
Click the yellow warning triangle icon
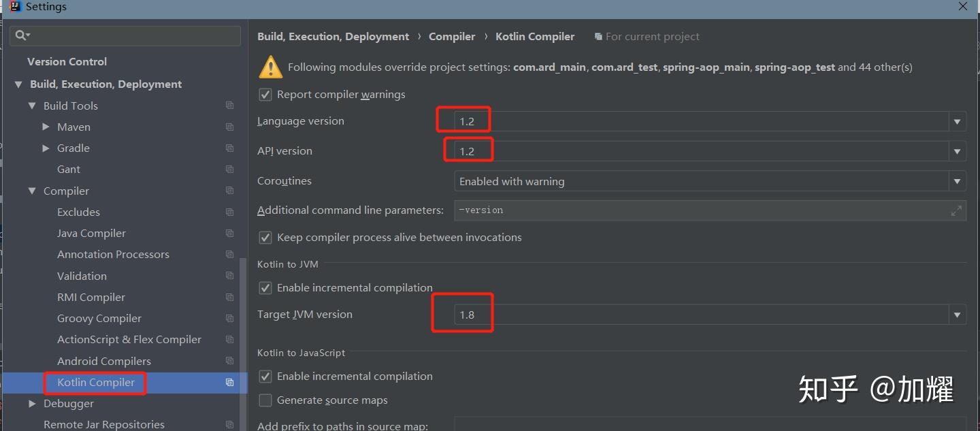pos(270,67)
